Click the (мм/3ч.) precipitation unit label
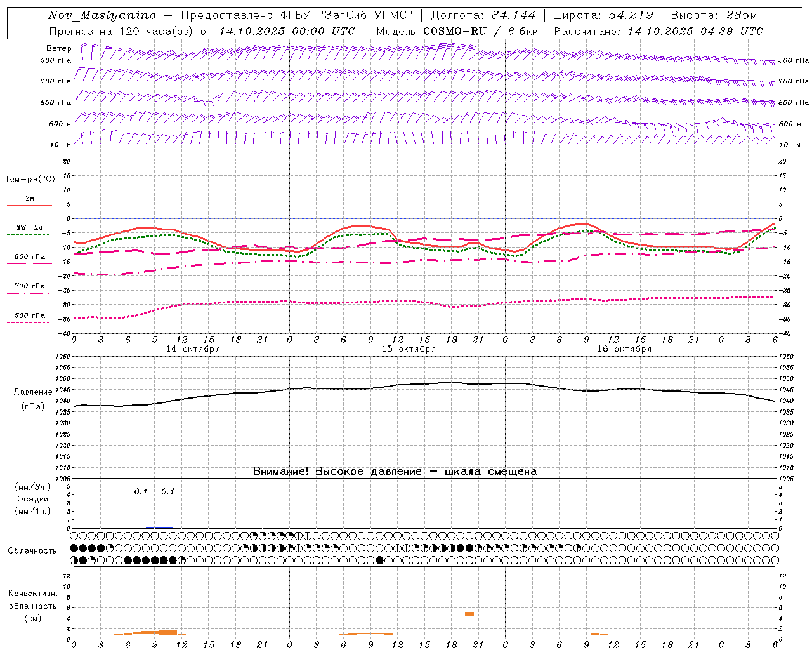This screenshot has width=812, height=650. tap(33, 487)
